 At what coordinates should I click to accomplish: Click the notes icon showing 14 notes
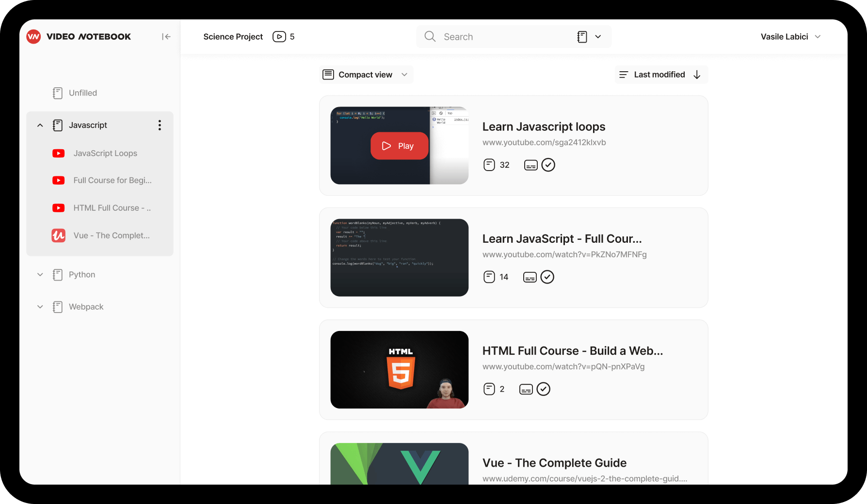point(489,277)
